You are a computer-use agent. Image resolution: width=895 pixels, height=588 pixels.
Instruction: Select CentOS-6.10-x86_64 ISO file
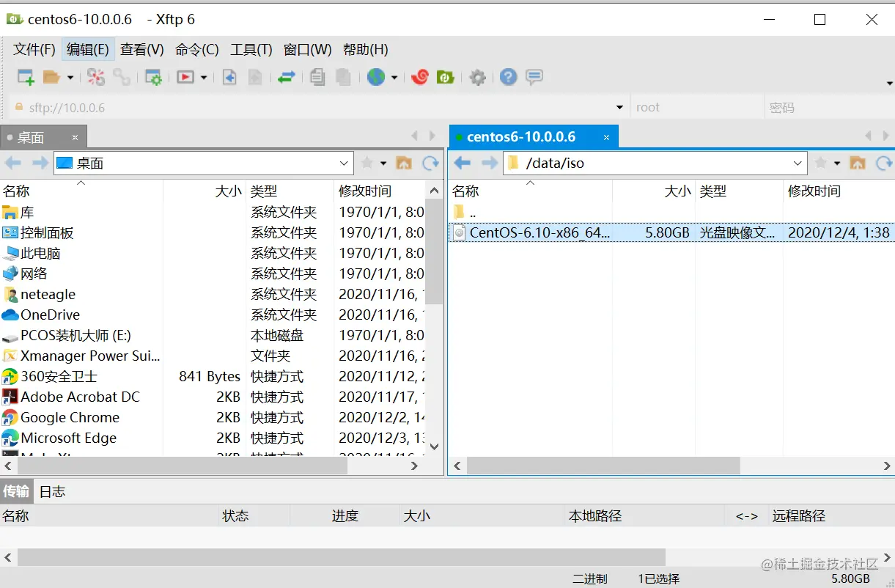(x=671, y=232)
